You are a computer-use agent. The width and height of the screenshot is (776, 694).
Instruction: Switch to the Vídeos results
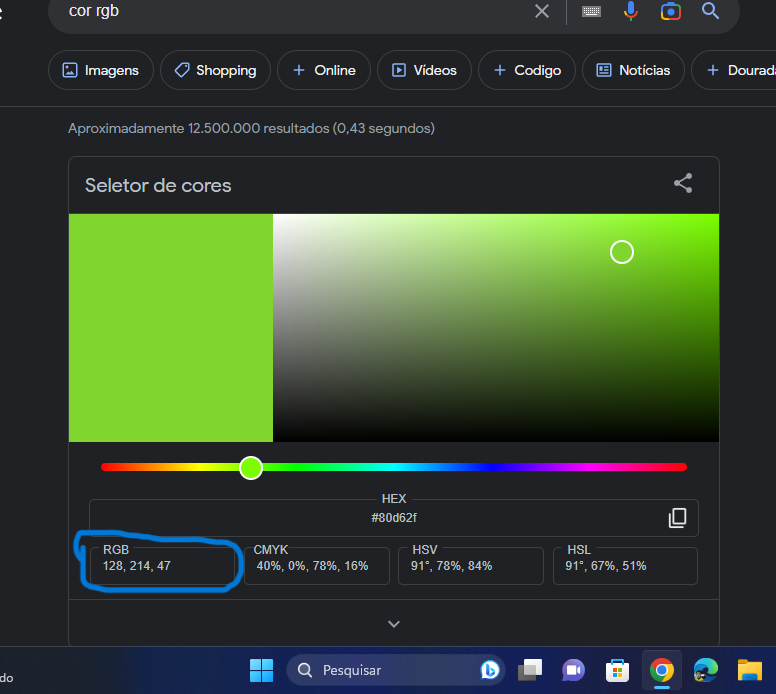pos(424,70)
